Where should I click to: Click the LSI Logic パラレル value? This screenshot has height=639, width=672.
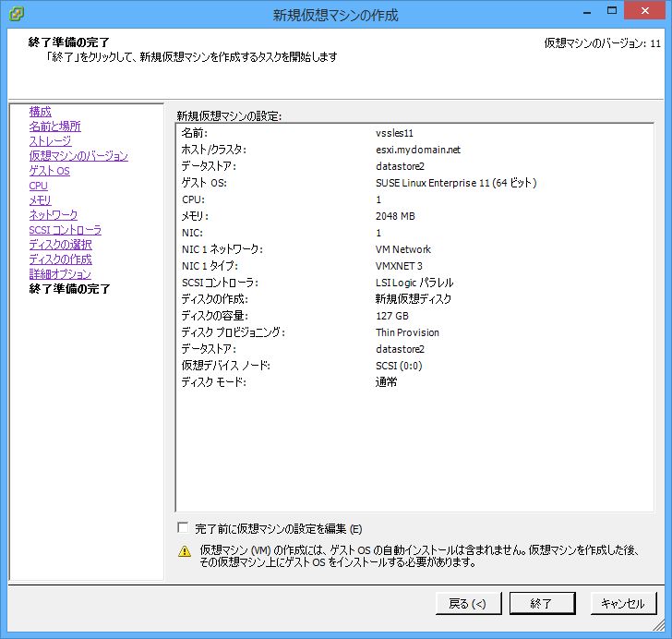point(414,283)
